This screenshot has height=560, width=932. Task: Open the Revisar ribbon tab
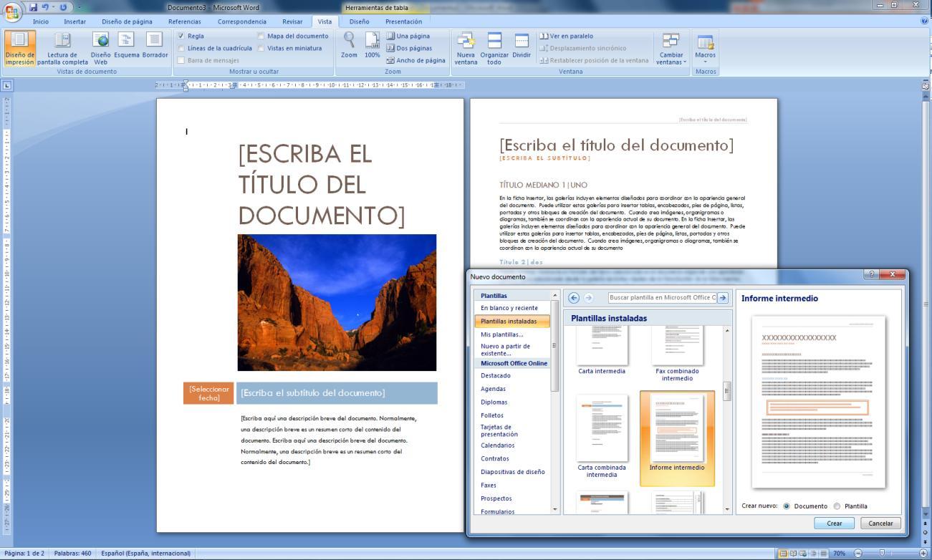292,21
